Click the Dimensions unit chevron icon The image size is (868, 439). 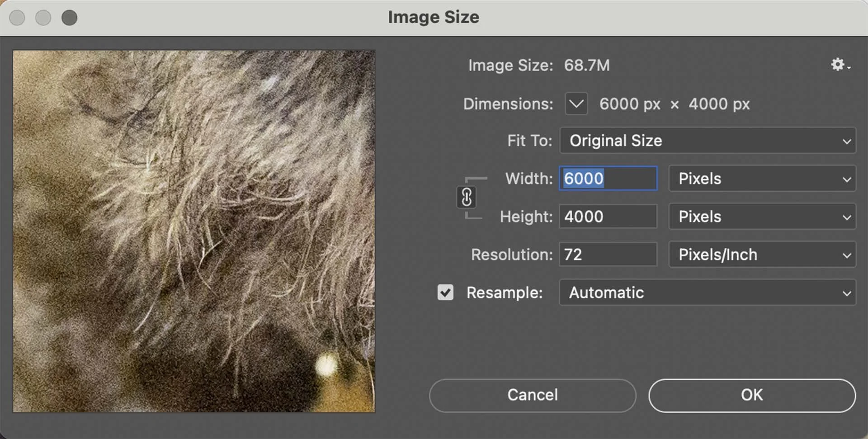coord(576,104)
